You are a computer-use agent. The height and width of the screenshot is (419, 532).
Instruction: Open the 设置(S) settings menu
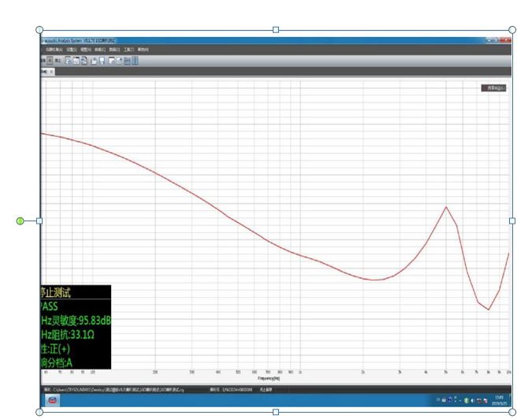[x=72, y=50]
